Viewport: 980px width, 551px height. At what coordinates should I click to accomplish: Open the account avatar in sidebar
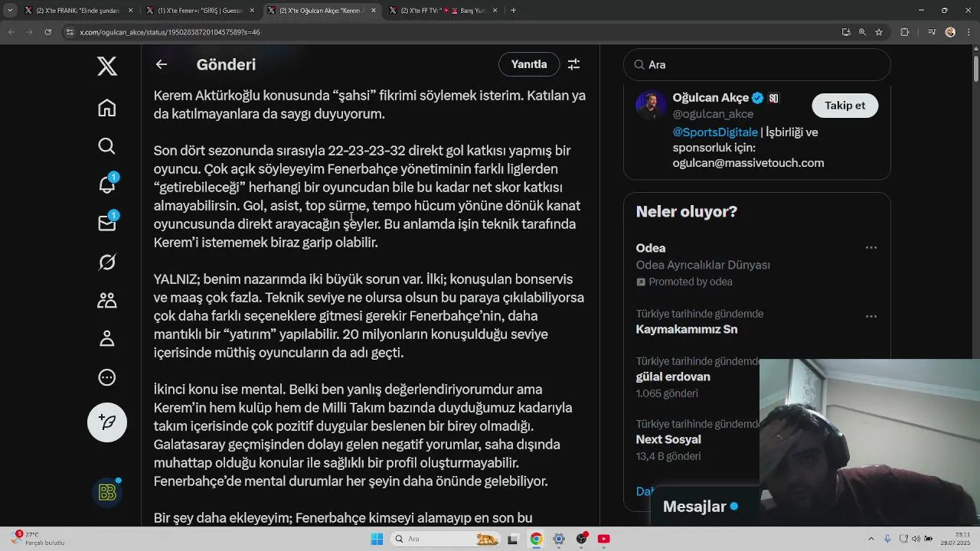coord(107,492)
